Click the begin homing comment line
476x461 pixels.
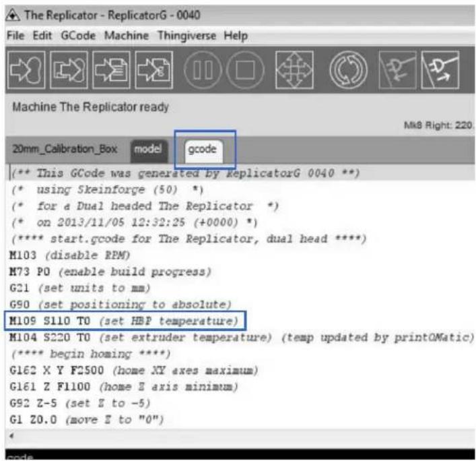(x=91, y=354)
